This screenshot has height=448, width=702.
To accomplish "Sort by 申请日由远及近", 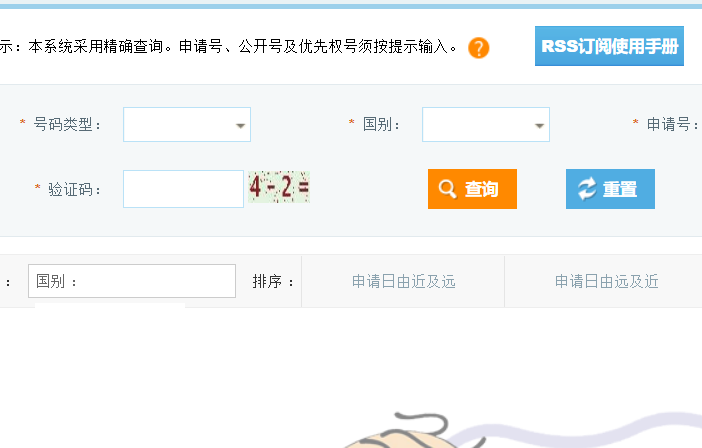I will (607, 282).
